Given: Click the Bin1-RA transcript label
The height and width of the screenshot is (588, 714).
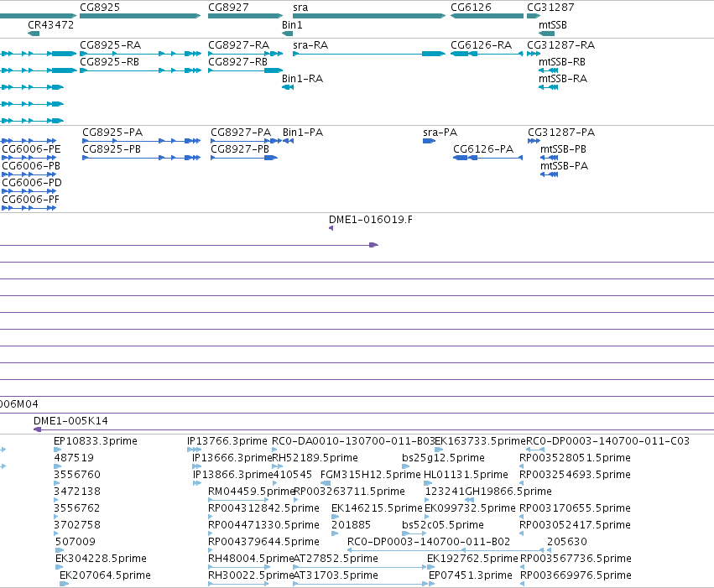Looking at the screenshot, I should (302, 79).
